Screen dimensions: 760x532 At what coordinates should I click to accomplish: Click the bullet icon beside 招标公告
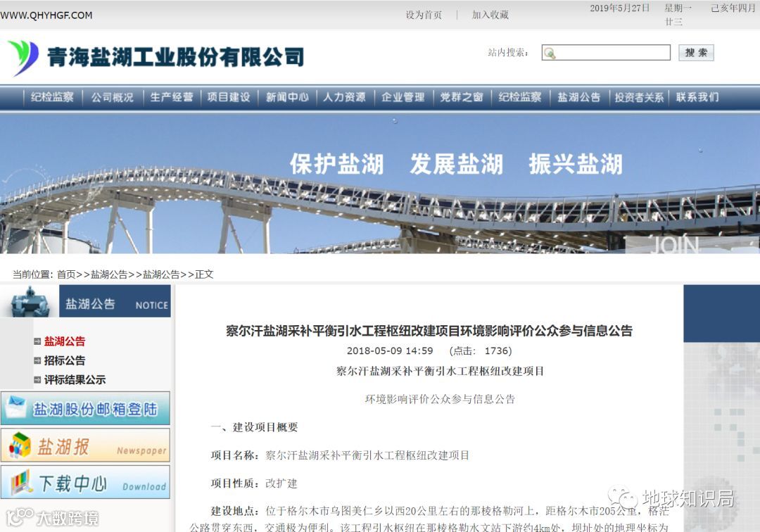pos(37,360)
